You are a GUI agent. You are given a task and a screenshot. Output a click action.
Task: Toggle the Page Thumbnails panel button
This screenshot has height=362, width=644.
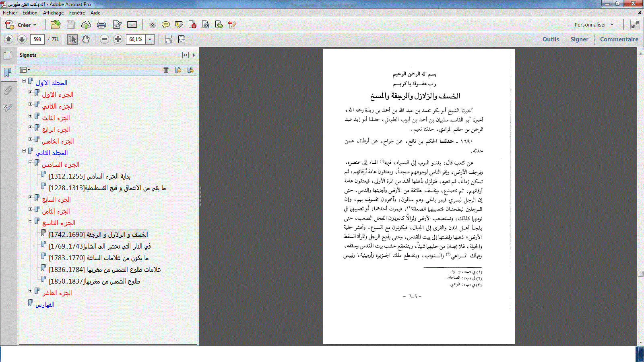(8, 56)
